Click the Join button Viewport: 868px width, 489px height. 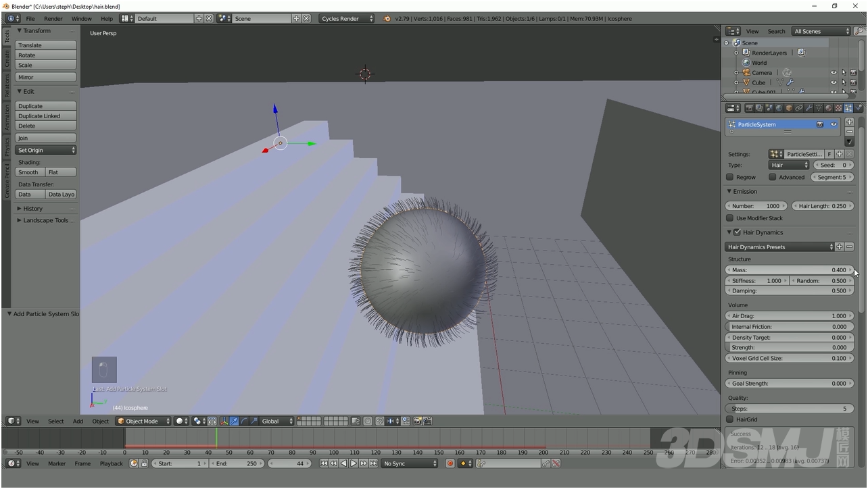tap(46, 138)
